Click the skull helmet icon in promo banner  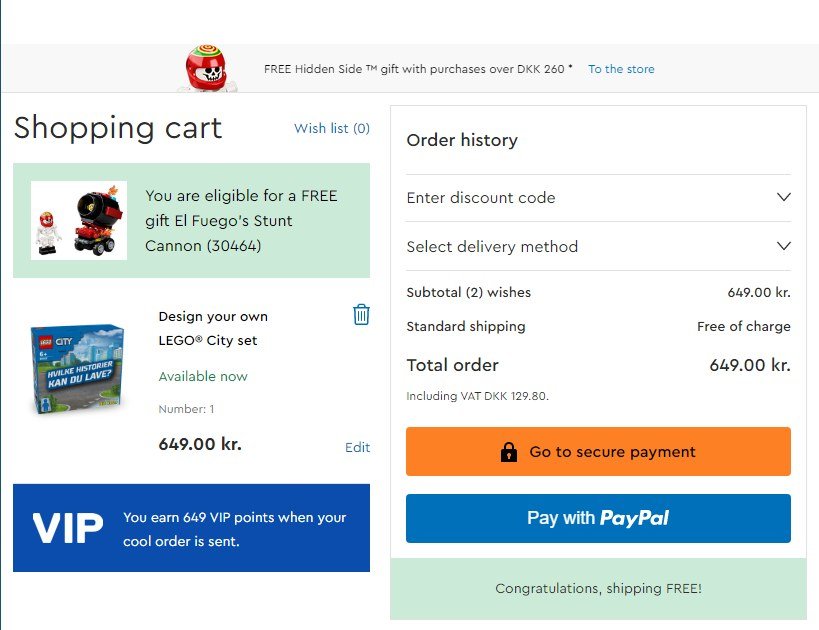click(205, 69)
